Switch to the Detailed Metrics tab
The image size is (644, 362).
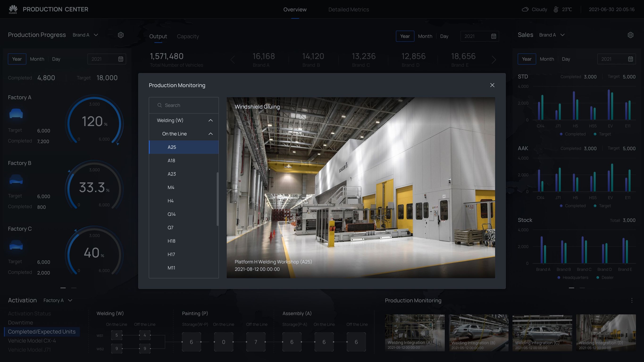pos(348,9)
